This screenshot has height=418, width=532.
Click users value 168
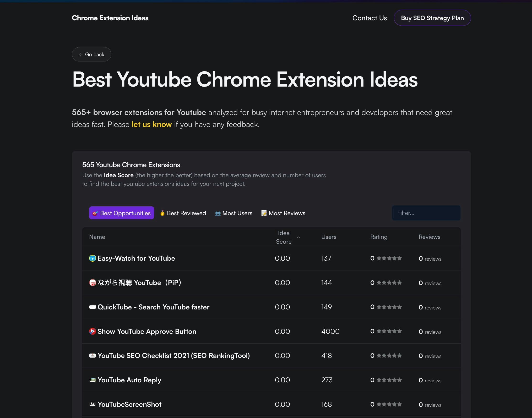coord(326,404)
